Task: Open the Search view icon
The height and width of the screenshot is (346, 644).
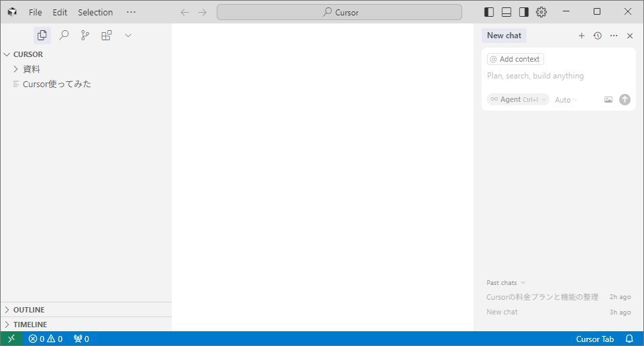Action: point(64,36)
